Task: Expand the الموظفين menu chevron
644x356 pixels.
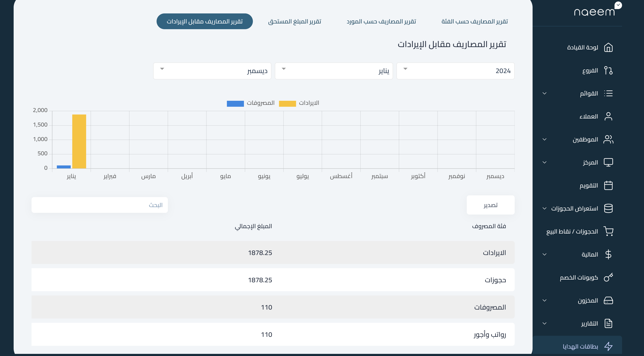Action: 545,139
